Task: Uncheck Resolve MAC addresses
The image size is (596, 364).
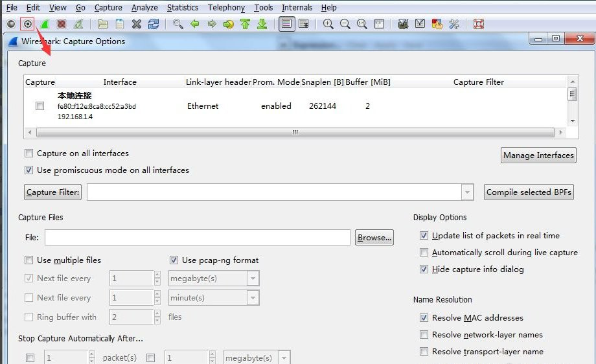Action: pyautogui.click(x=424, y=318)
